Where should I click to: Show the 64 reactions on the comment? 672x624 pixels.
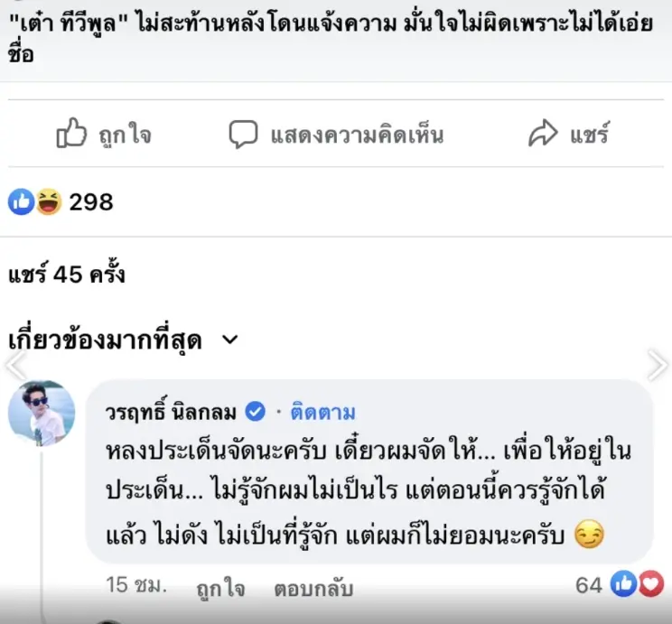tap(589, 585)
